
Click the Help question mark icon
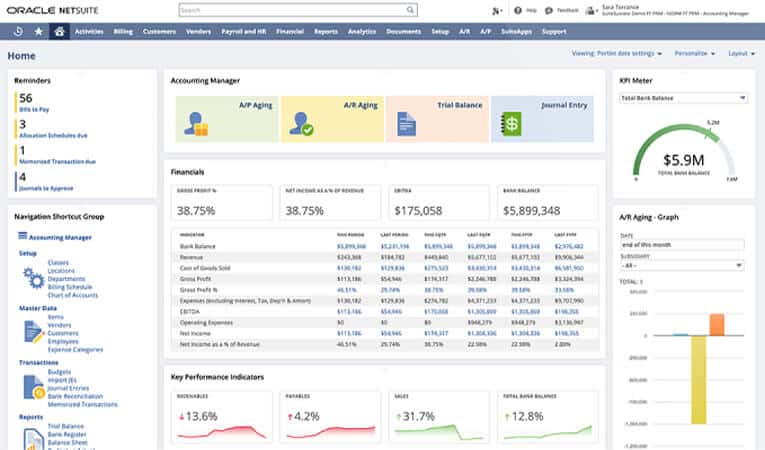pos(518,10)
